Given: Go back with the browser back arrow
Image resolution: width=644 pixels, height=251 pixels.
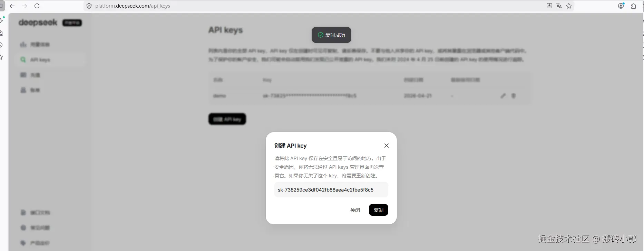Looking at the screenshot, I should (x=12, y=6).
